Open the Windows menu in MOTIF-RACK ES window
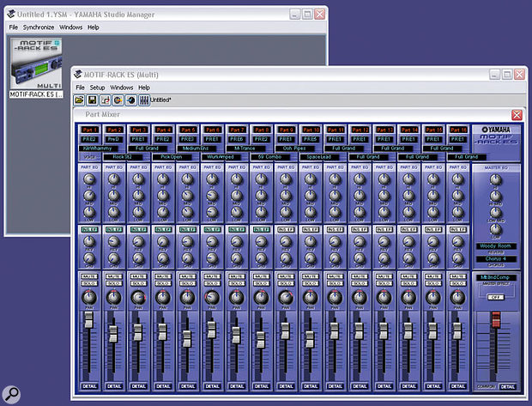This screenshot has width=532, height=406. [x=122, y=88]
